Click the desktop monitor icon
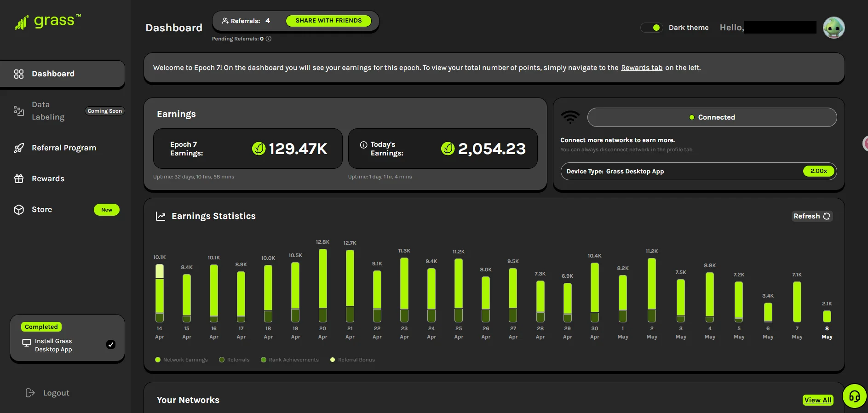Viewport: 868px width, 413px height. click(27, 343)
